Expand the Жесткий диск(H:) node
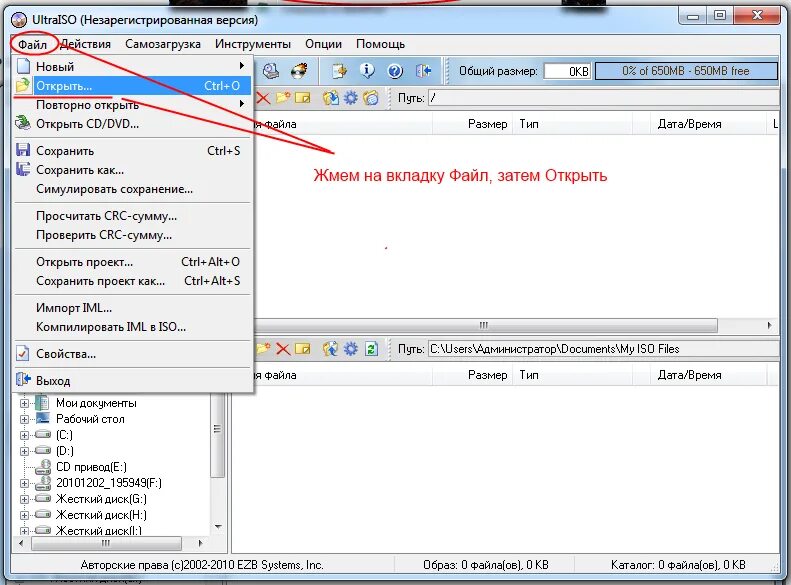This screenshot has height=585, width=791. click(x=24, y=515)
